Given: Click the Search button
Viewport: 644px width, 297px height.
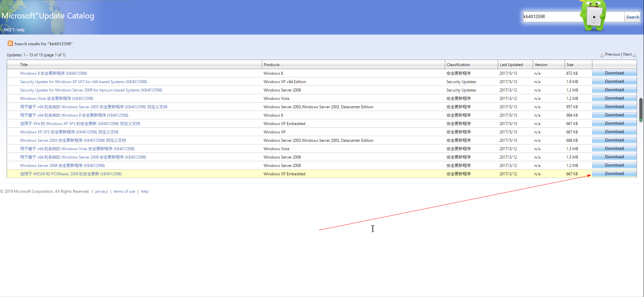Looking at the screenshot, I should [x=632, y=17].
